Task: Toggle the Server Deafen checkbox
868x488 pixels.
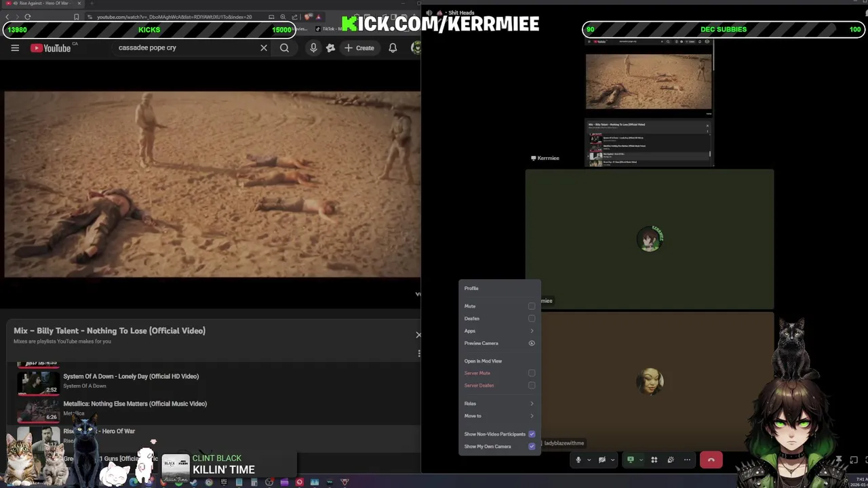Action: pos(532,385)
